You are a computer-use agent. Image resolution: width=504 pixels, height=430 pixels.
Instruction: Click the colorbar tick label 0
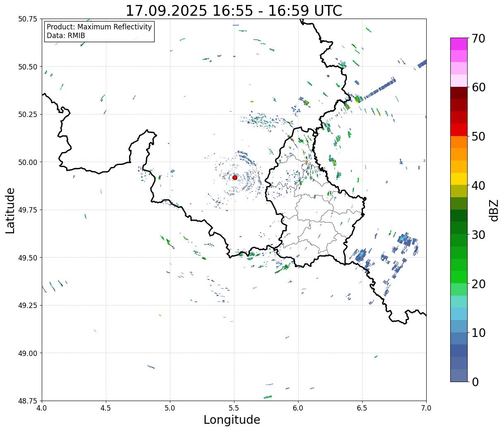point(475,382)
